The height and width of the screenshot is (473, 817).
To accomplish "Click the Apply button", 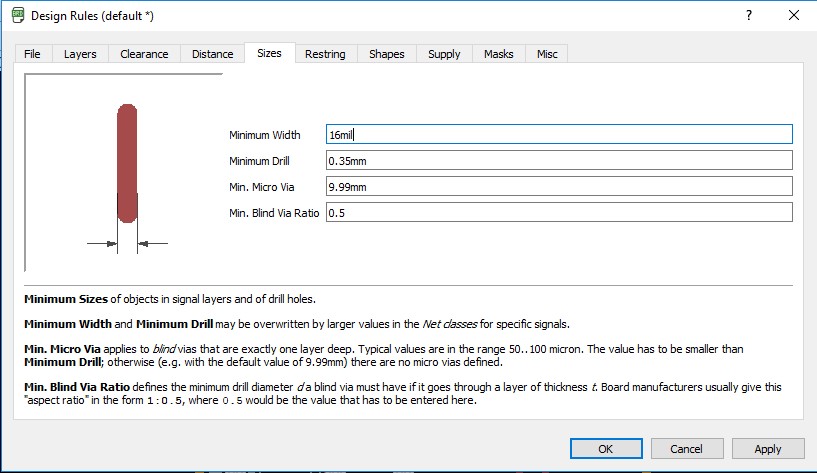I will click(x=768, y=449).
